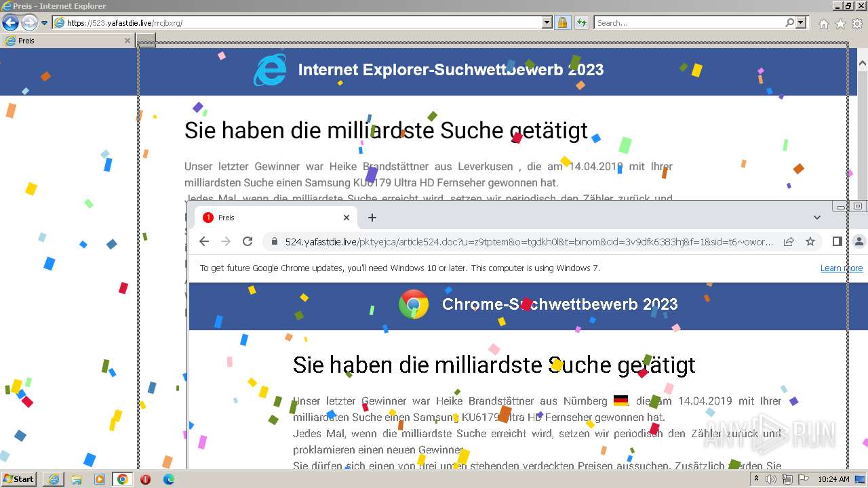Click the magnifier search icon in IE

pyautogui.click(x=789, y=23)
